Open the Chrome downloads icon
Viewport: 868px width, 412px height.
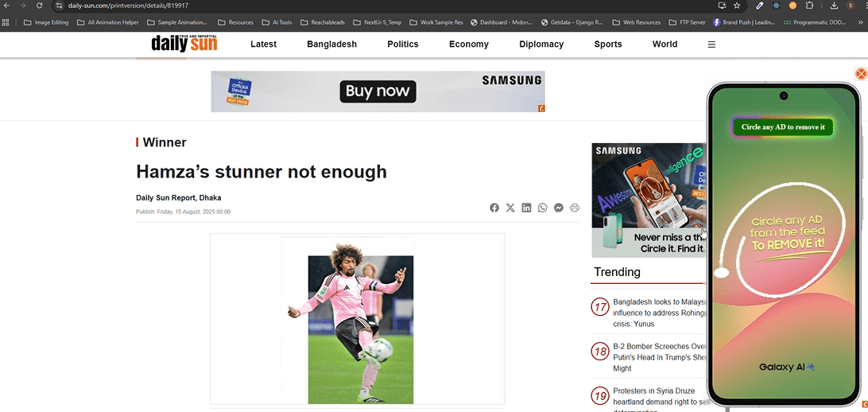click(833, 6)
